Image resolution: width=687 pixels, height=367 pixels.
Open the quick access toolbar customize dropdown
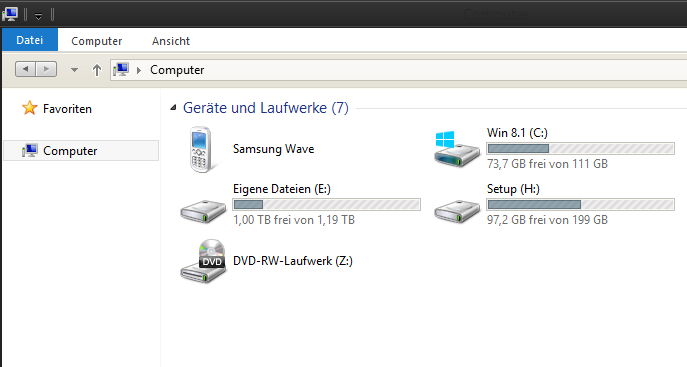[x=38, y=16]
